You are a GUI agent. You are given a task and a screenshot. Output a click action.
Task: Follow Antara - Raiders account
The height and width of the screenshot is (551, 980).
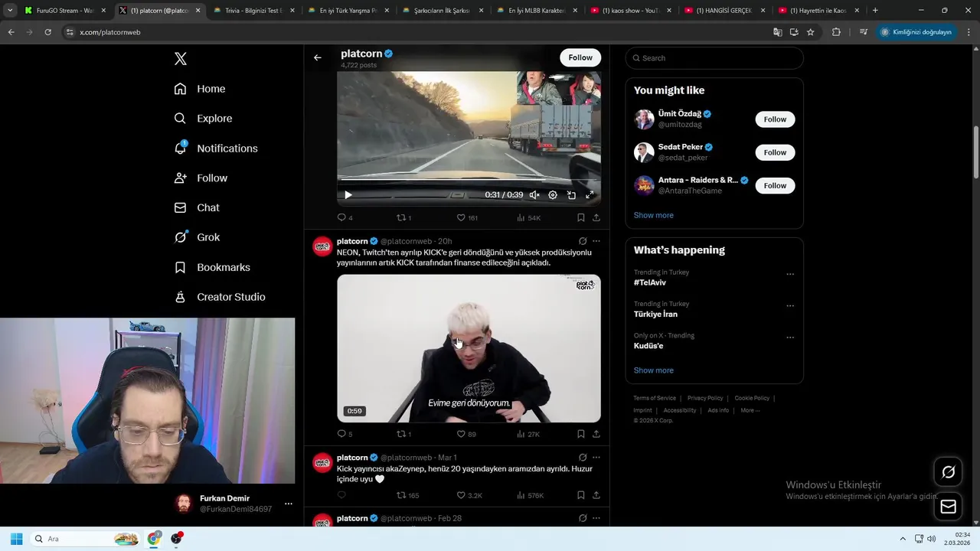coord(775,185)
